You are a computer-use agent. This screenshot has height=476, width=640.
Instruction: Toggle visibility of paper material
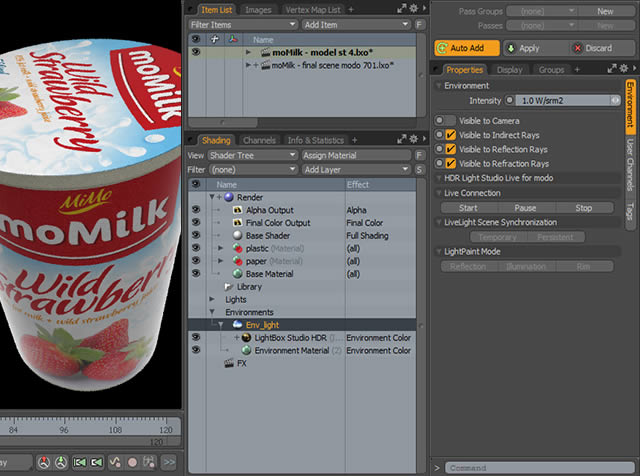196,260
